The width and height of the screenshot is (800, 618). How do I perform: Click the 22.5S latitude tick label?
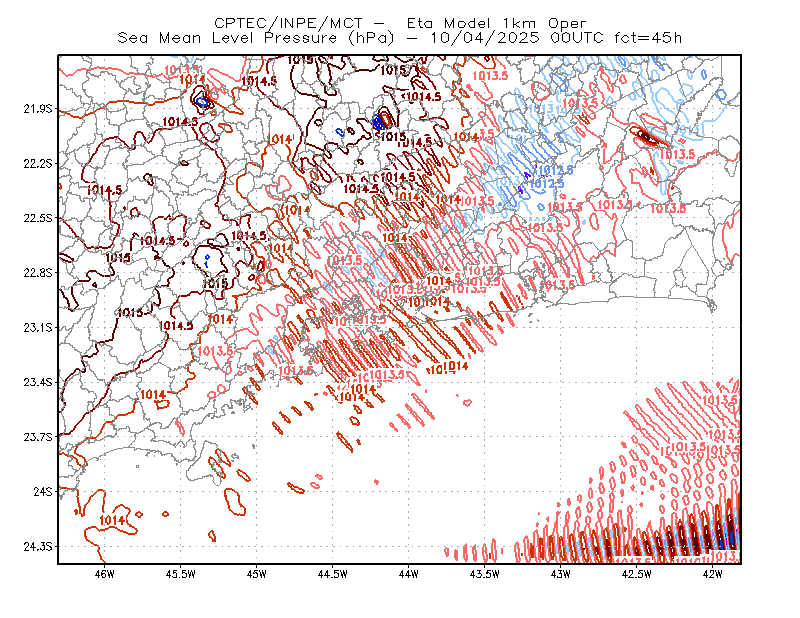point(37,218)
